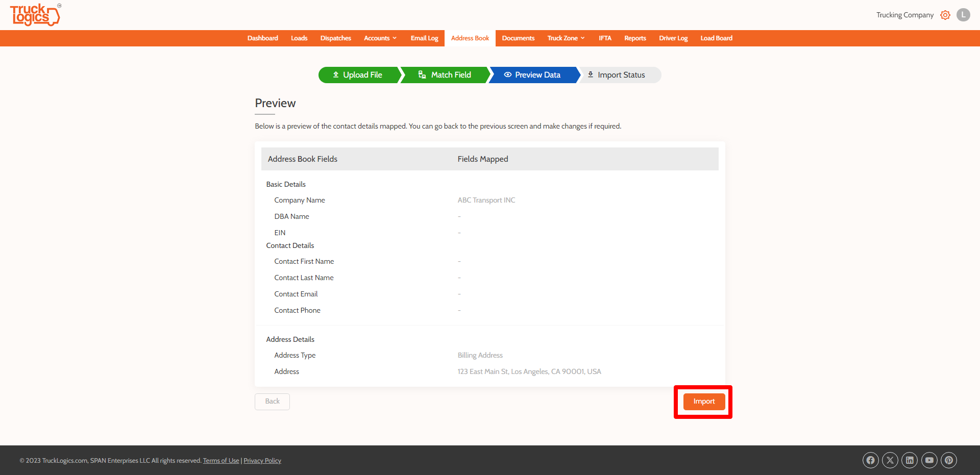Switch to the Dashboard tab
This screenshot has width=980, height=475.
coord(262,38)
